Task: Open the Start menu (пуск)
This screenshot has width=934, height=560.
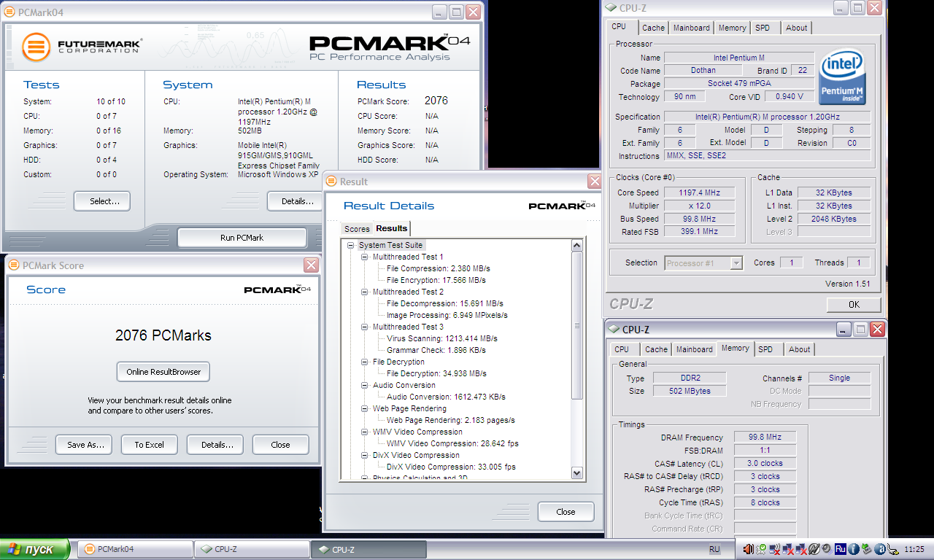Action: click(x=35, y=549)
